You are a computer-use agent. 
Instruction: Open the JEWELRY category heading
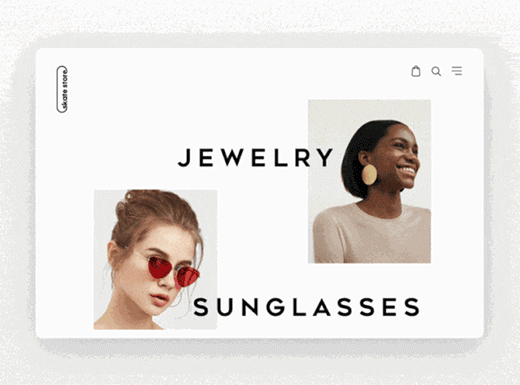(x=256, y=158)
